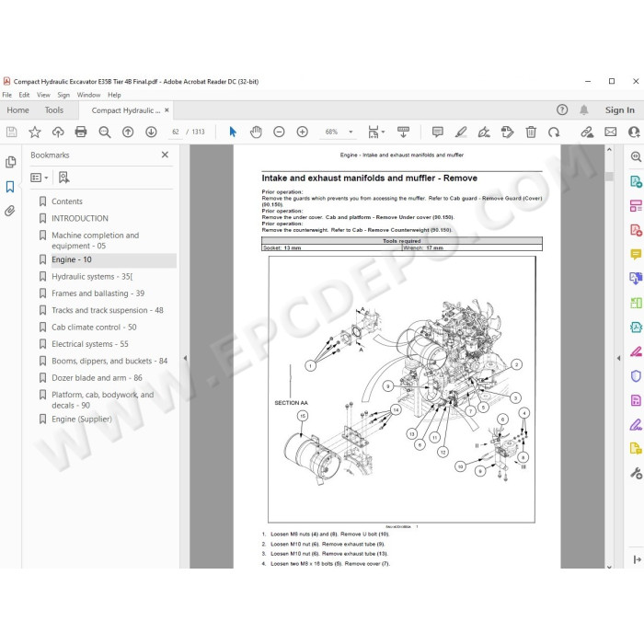Close the Compact Hydraulic document tab
The height and width of the screenshot is (644, 644).
tap(167, 110)
